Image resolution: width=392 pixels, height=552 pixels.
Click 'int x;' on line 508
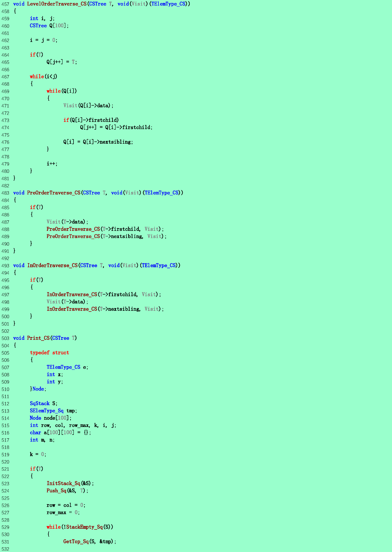pyautogui.click(x=55, y=374)
